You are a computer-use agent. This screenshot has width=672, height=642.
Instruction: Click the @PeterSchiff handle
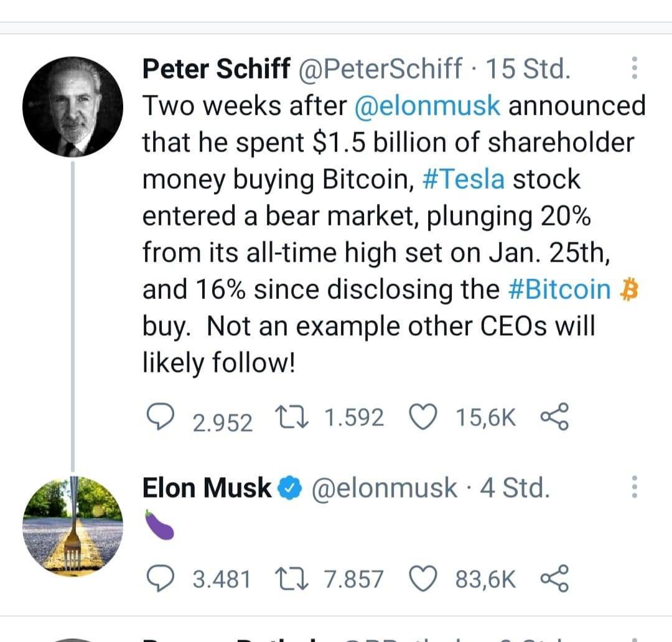[x=381, y=69]
